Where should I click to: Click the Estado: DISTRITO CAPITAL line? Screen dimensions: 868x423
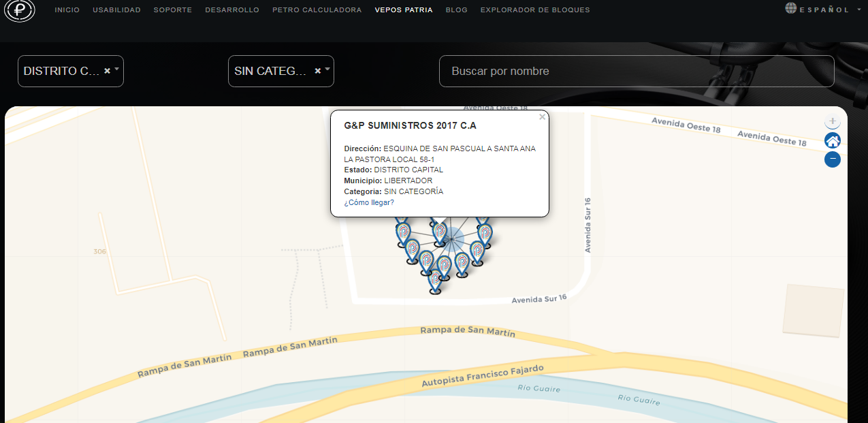[393, 170]
